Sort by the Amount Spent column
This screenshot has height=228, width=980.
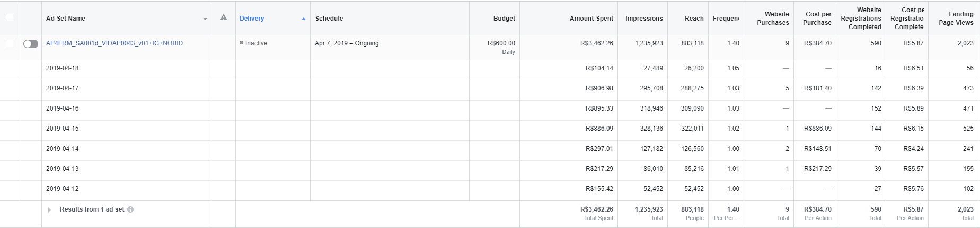(591, 19)
